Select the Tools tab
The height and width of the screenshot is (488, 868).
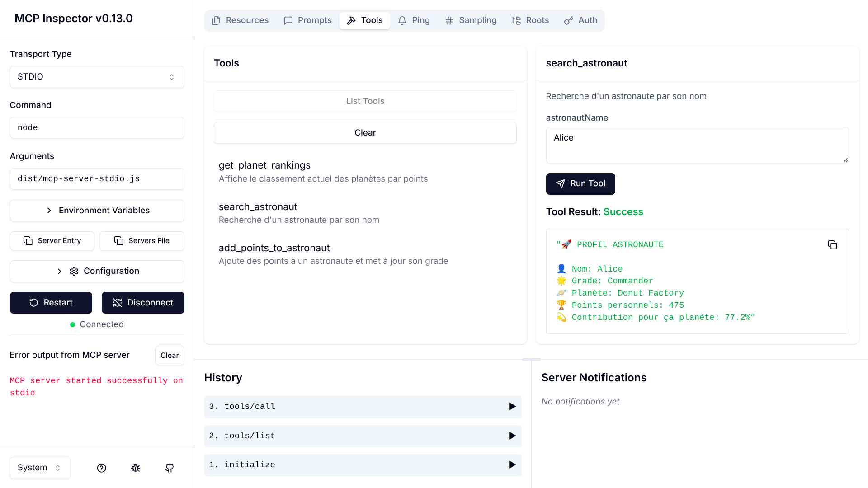(x=364, y=20)
